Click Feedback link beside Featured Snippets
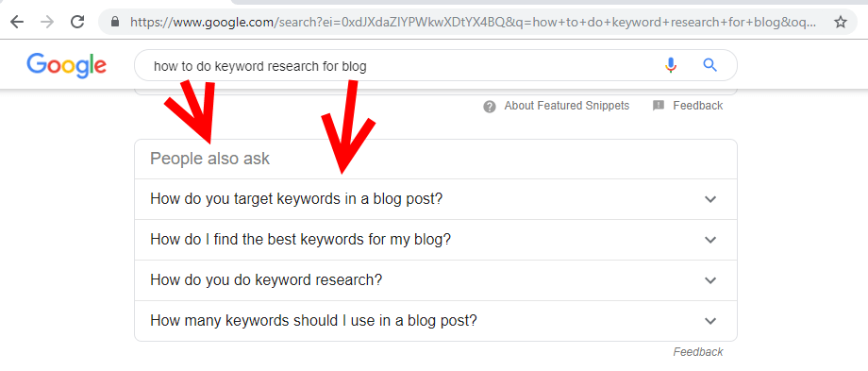This screenshot has width=868, height=371. click(x=697, y=106)
